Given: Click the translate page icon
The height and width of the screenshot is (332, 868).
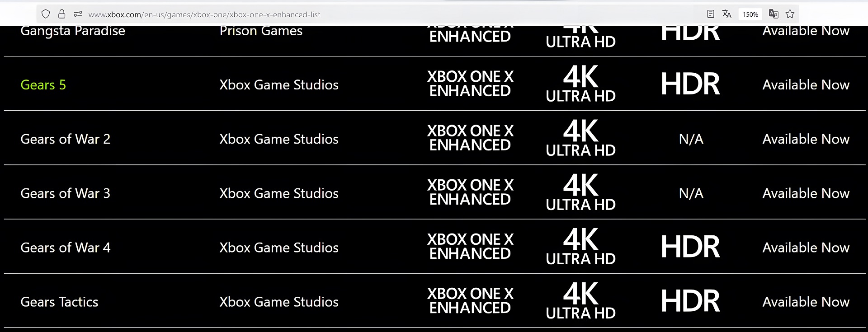Looking at the screenshot, I should (726, 14).
